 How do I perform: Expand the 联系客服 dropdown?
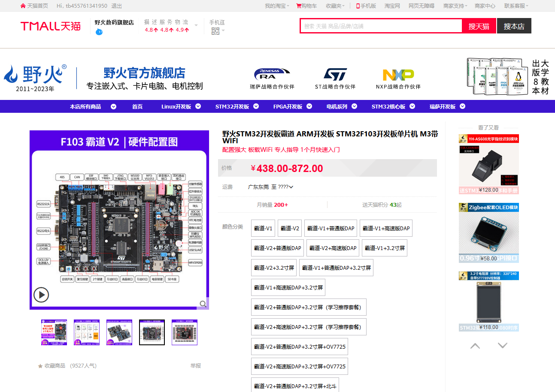point(527,6)
